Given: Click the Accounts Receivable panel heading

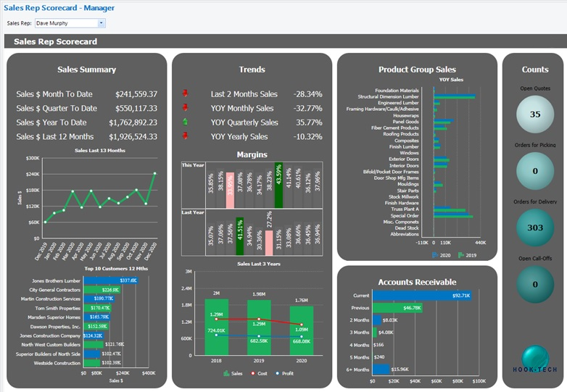Looking at the screenshot, I should pos(417,282).
